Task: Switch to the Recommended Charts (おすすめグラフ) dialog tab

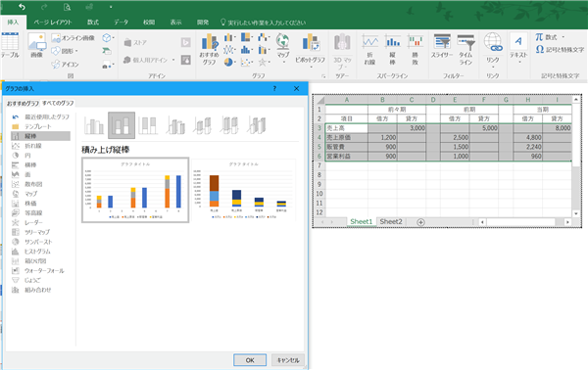Action: (x=23, y=103)
